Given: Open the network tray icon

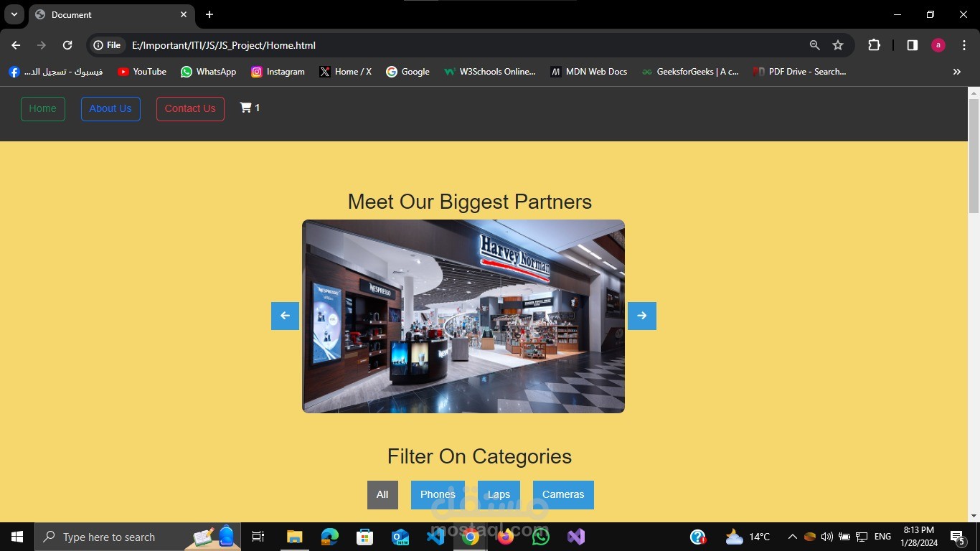Looking at the screenshot, I should coord(862,537).
